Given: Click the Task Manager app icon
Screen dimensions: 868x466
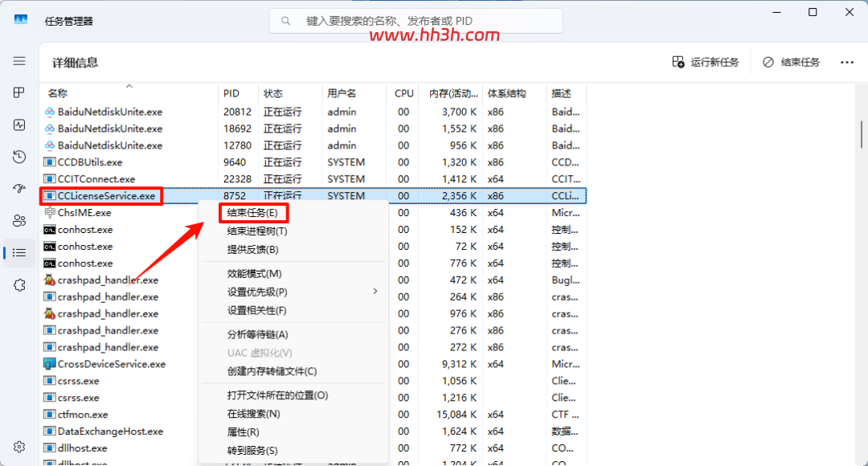Looking at the screenshot, I should tap(20, 20).
